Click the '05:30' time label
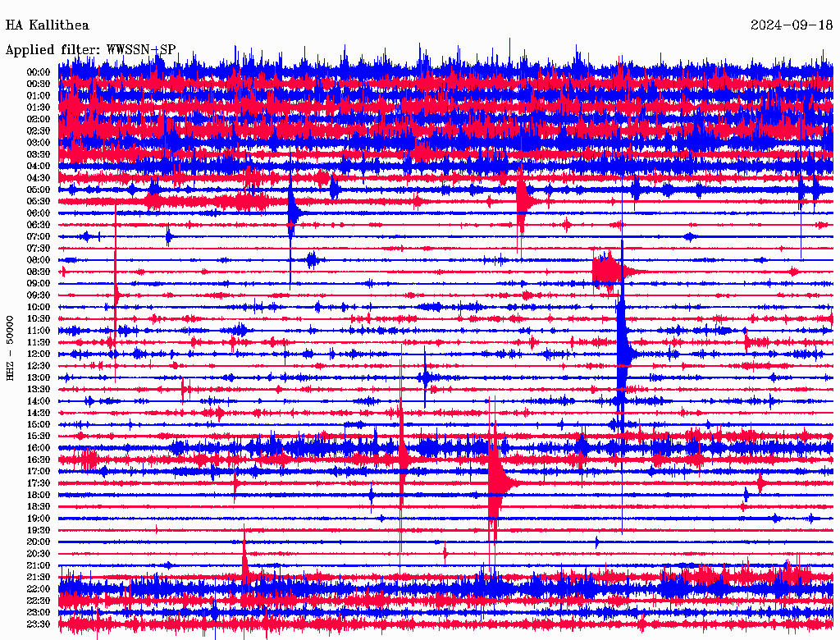The width and height of the screenshot is (840, 640). 39,201
